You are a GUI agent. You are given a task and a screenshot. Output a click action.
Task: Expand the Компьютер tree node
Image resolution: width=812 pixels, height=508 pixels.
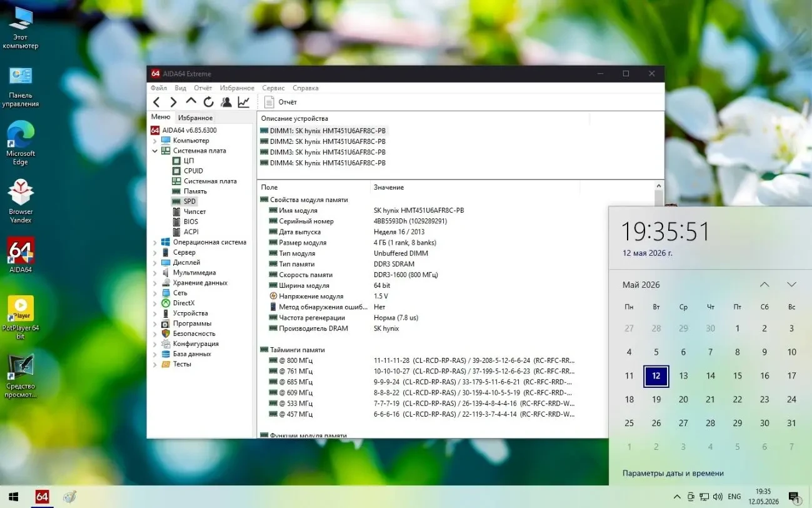(156, 141)
